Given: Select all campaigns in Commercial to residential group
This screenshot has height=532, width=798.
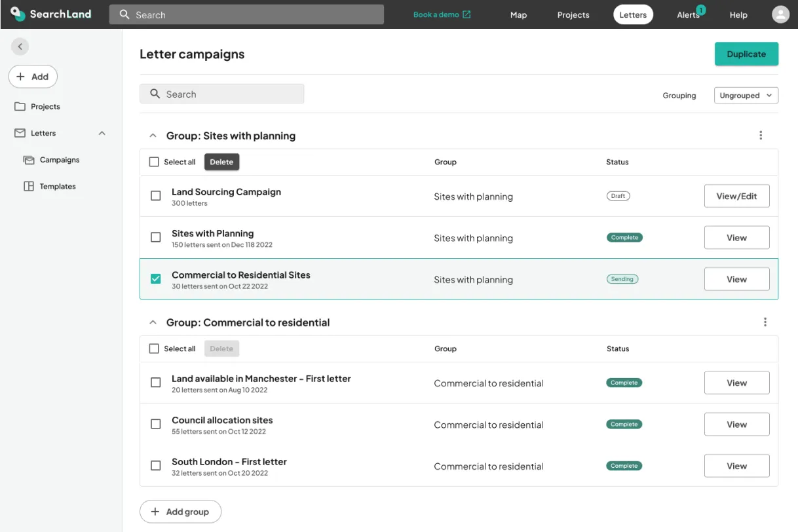Looking at the screenshot, I should [155, 348].
